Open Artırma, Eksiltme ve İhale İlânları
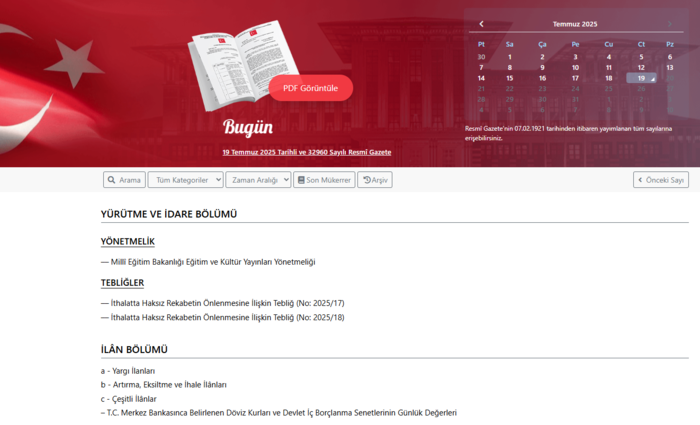Image resolution: width=700 pixels, height=425 pixels. pos(163,385)
